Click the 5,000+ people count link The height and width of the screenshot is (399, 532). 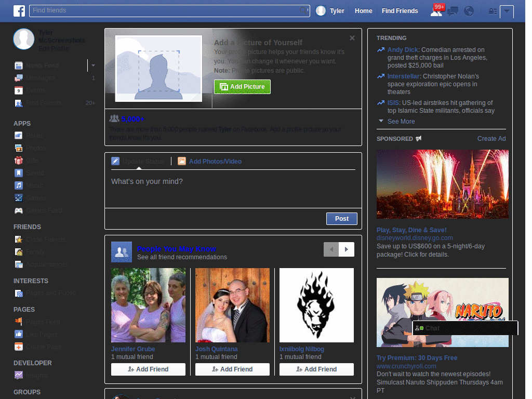pyautogui.click(x=132, y=119)
